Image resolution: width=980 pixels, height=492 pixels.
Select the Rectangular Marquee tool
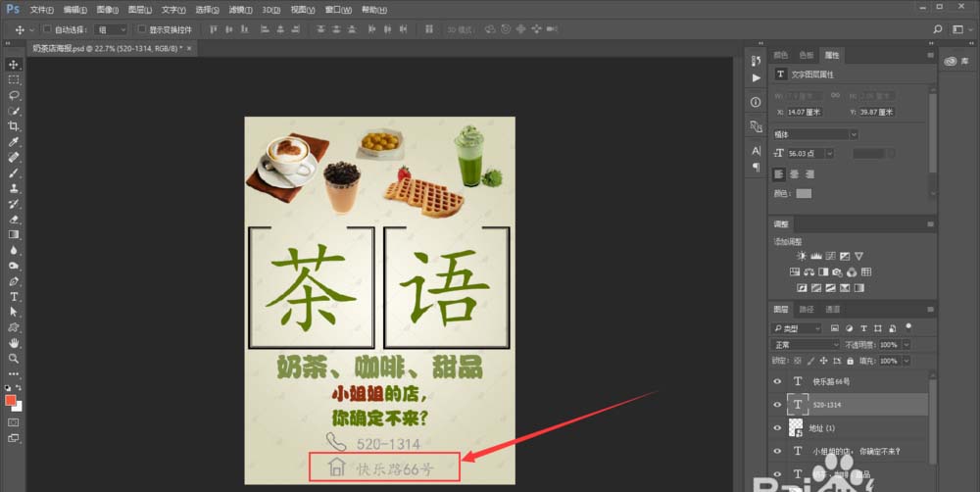13,80
